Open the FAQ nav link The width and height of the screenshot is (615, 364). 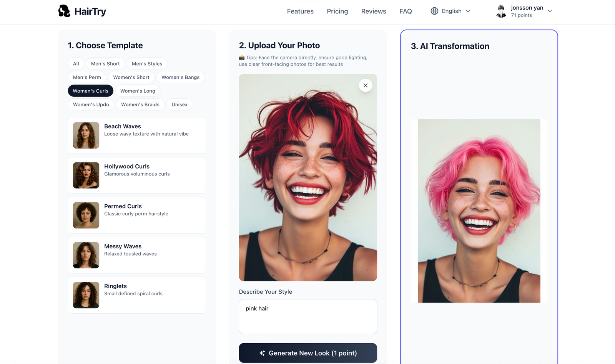pos(406,11)
